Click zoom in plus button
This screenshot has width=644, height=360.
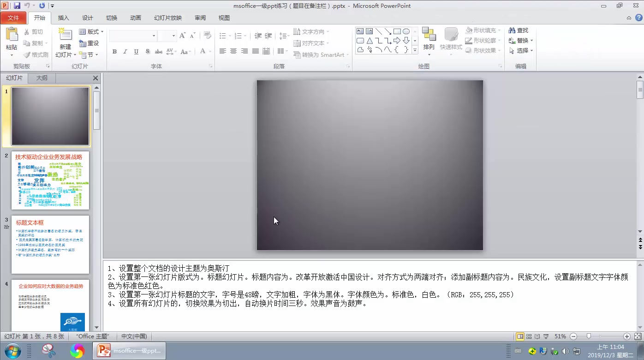point(627,336)
